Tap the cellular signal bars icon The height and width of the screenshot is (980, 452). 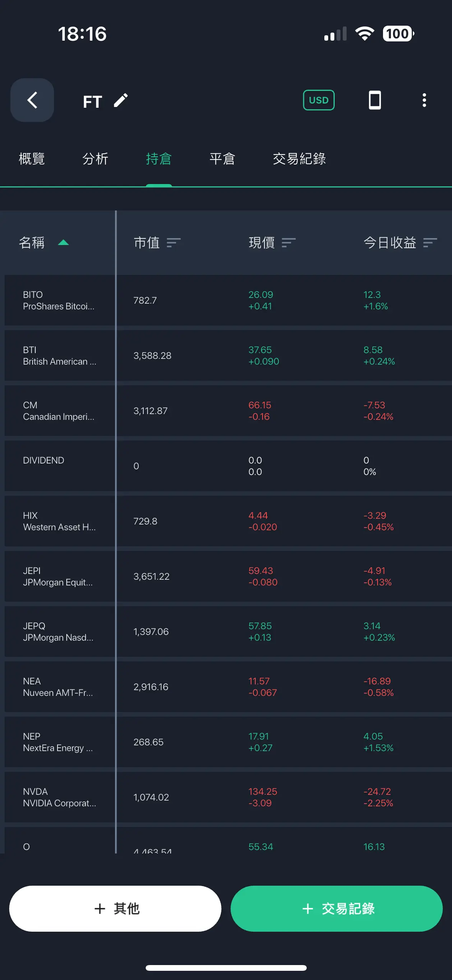click(335, 34)
